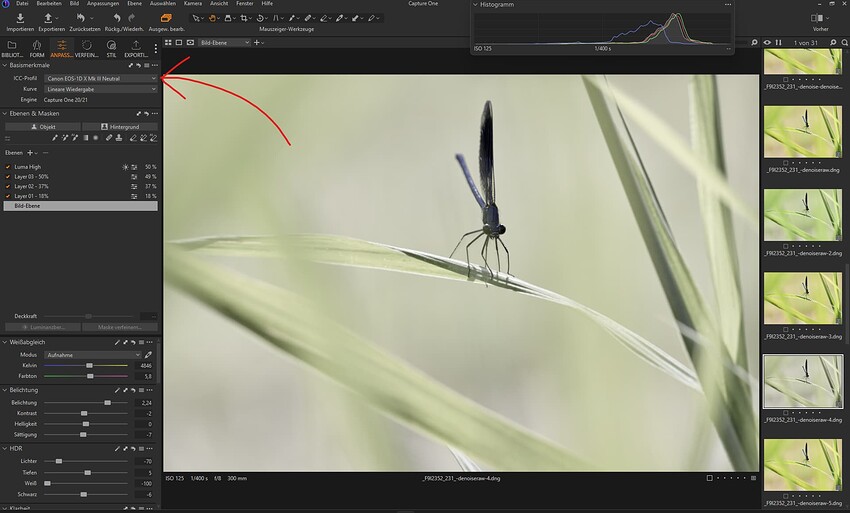
Task: Uncheck the Layer 03 - 50% checkbox
Action: (8, 177)
